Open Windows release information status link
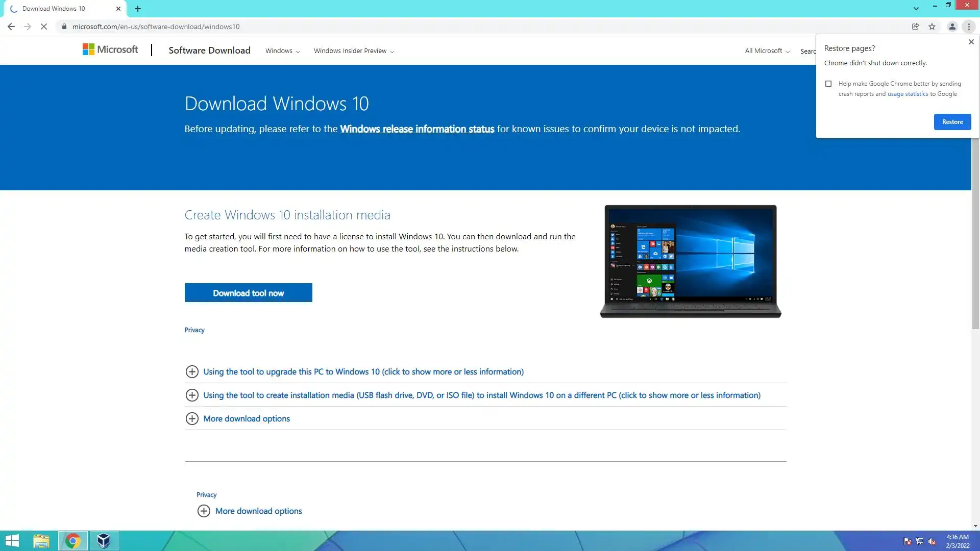 416,129
